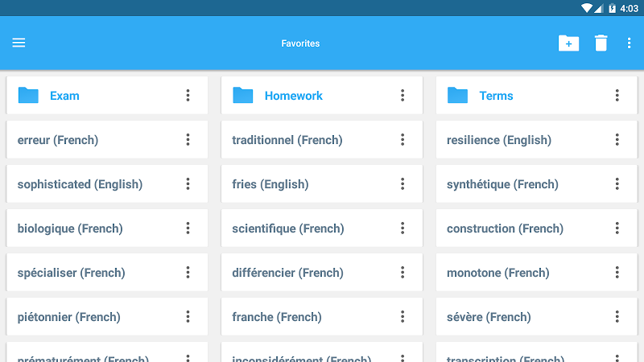This screenshot has width=644, height=362.
Task: Select the scientifique (French) word
Action: pos(287,228)
